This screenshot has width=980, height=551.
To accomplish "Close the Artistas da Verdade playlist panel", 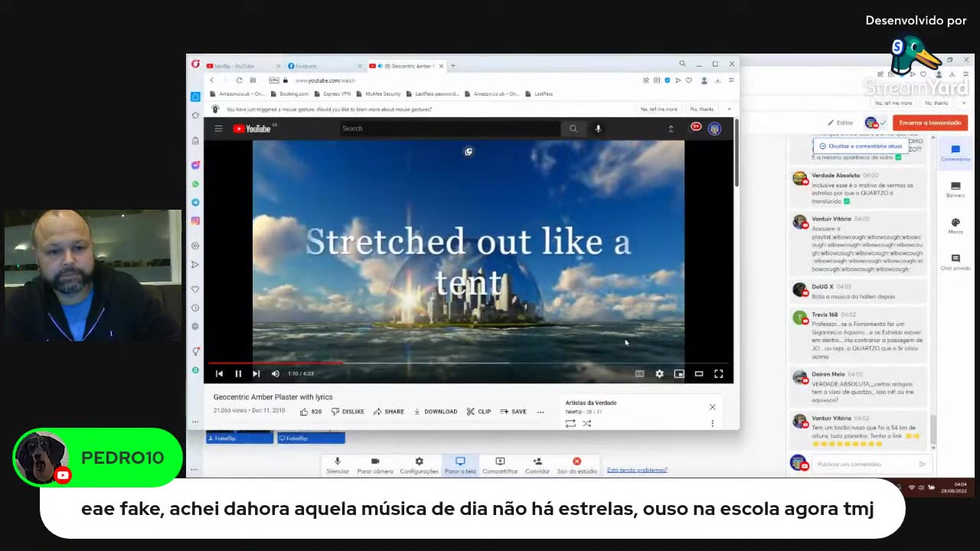I will pyautogui.click(x=712, y=407).
